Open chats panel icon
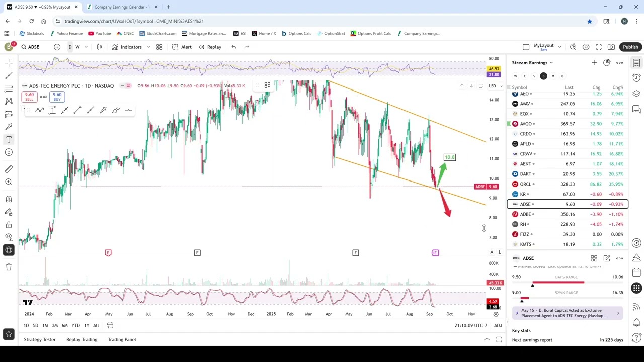The image size is (644, 362). coord(636,109)
